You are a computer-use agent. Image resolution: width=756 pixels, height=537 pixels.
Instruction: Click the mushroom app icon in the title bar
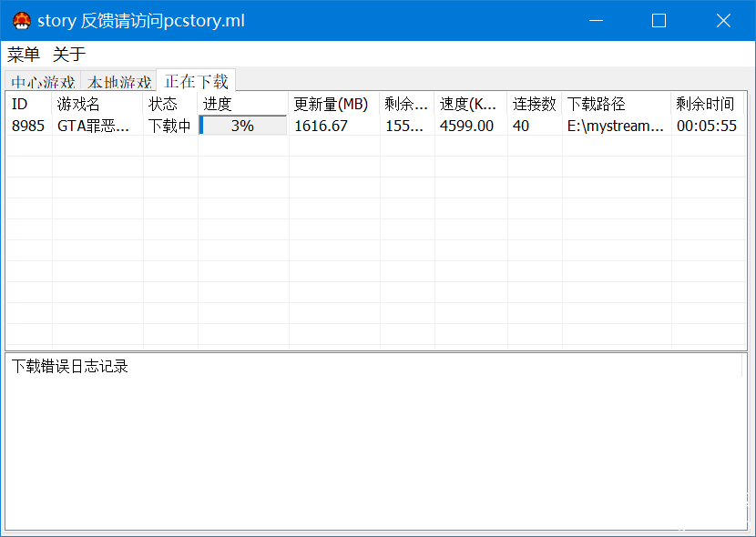20,20
